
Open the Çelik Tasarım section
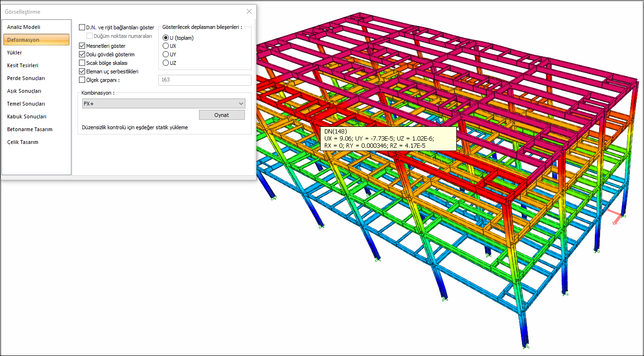coord(23,142)
